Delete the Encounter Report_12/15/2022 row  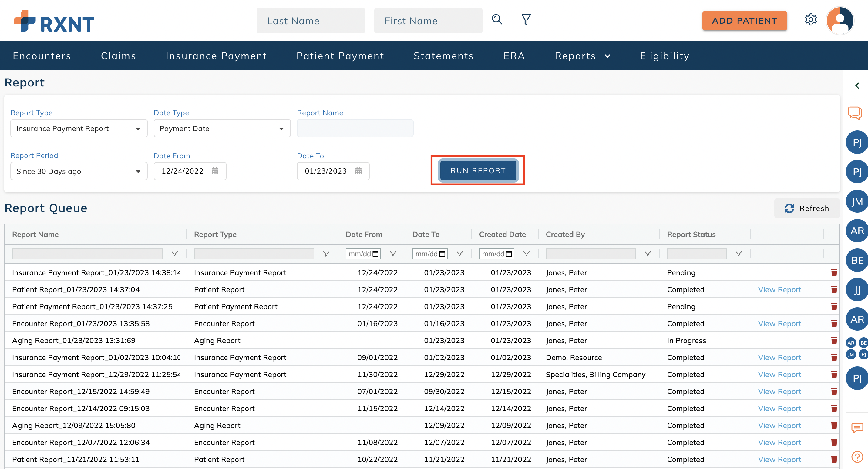[834, 391]
